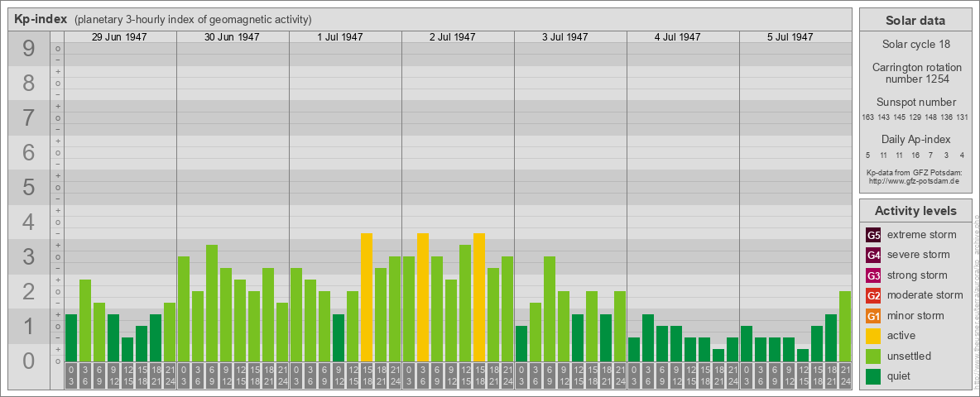Viewport: 980px width, 397px height.
Task: Click the Daily Ap-index value 16
Action: click(x=915, y=155)
